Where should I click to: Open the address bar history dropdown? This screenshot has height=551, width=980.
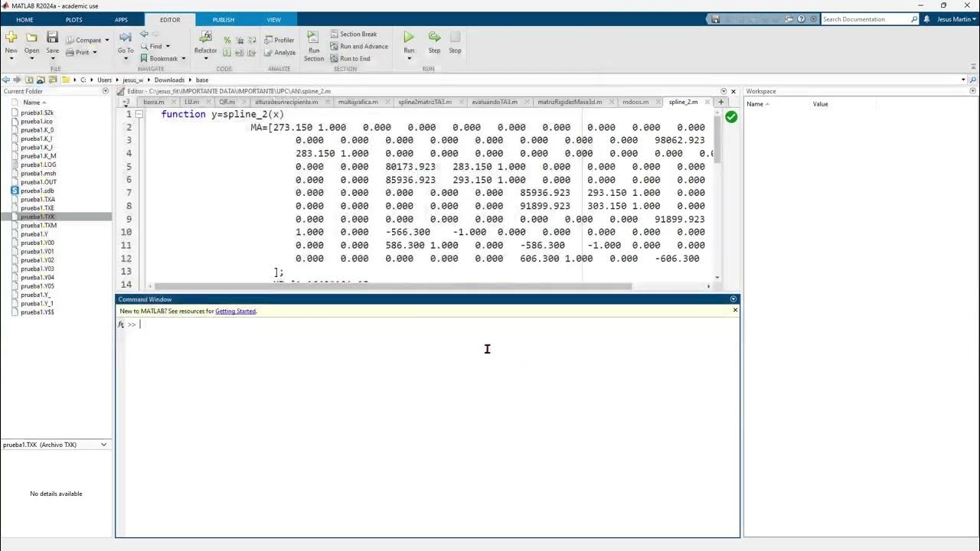point(963,80)
